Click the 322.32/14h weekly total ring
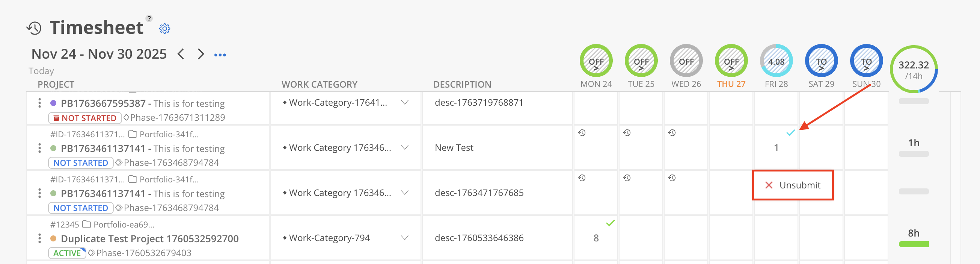 tap(913, 69)
